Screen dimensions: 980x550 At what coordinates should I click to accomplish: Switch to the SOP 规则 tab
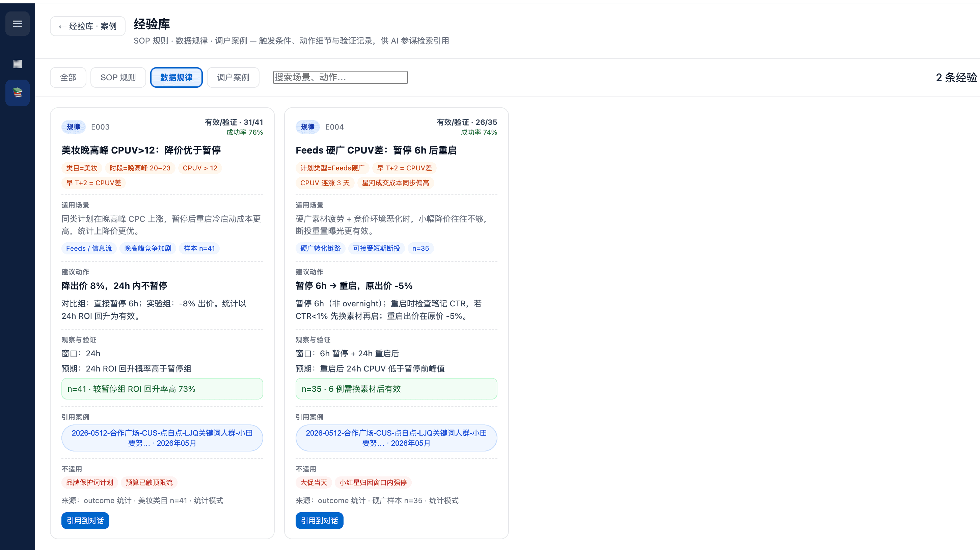118,78
